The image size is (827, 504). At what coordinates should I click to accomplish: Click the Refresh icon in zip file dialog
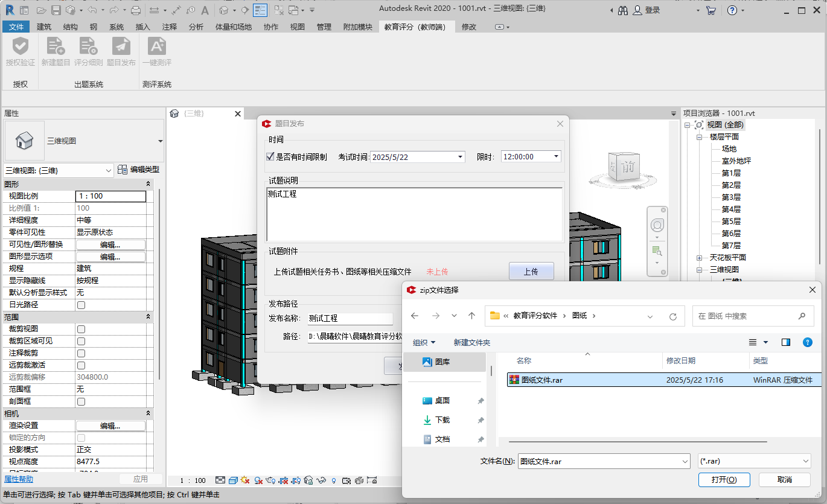coord(673,316)
